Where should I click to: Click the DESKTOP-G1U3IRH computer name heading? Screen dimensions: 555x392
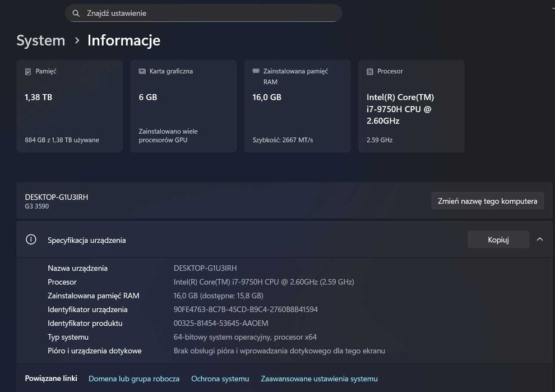tap(57, 197)
